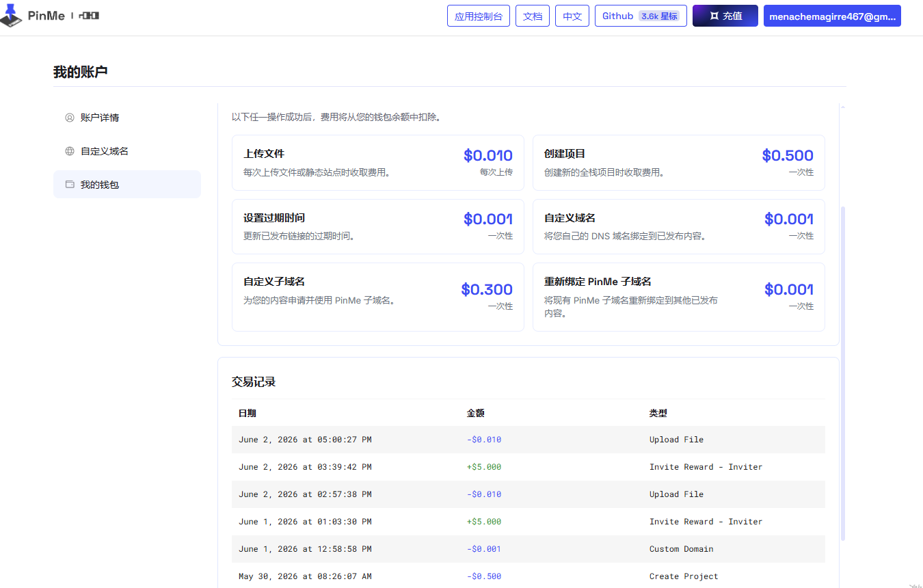Image resolution: width=923 pixels, height=588 pixels.
Task: Select the 设置过期时间 card title
Action: click(274, 218)
